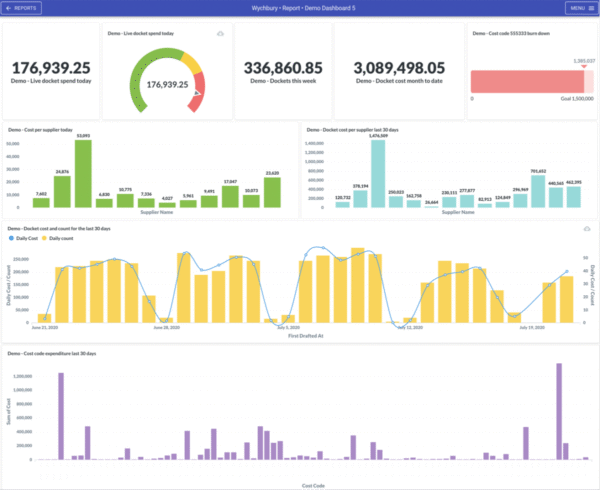Click the Reports back button
The height and width of the screenshot is (490, 600).
[22, 8]
